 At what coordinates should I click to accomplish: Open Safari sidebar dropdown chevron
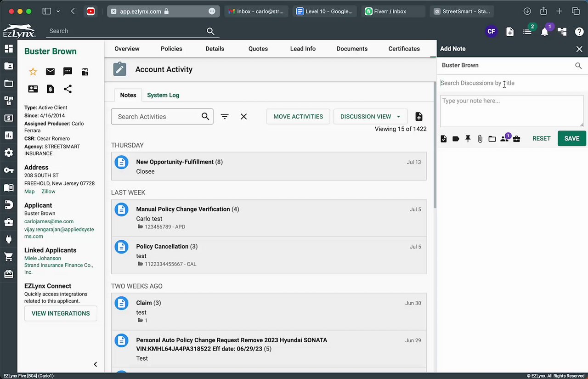tap(58, 11)
